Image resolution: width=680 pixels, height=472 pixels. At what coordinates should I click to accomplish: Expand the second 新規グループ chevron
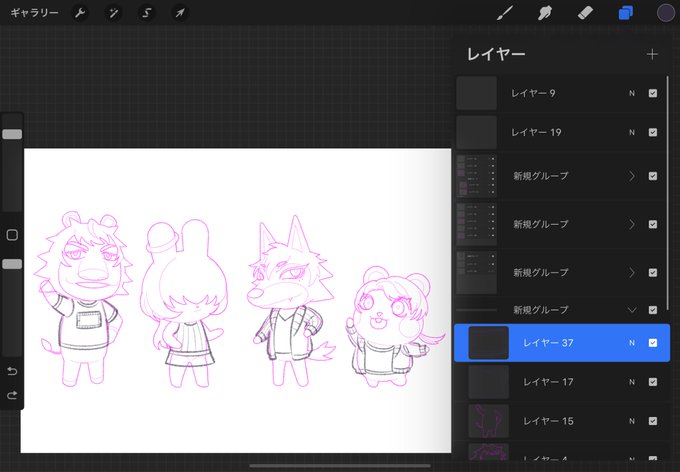(632, 224)
